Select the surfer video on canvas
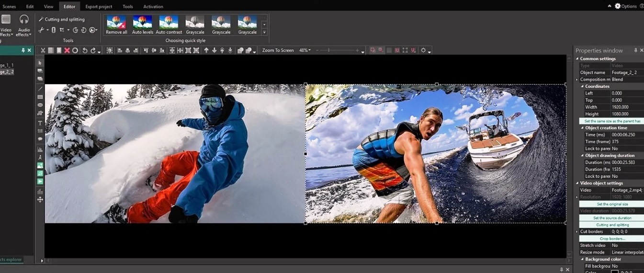 [436, 154]
